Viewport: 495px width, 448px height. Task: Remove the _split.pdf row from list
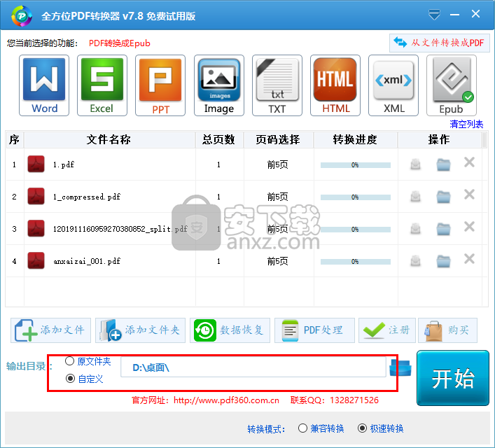(x=469, y=227)
